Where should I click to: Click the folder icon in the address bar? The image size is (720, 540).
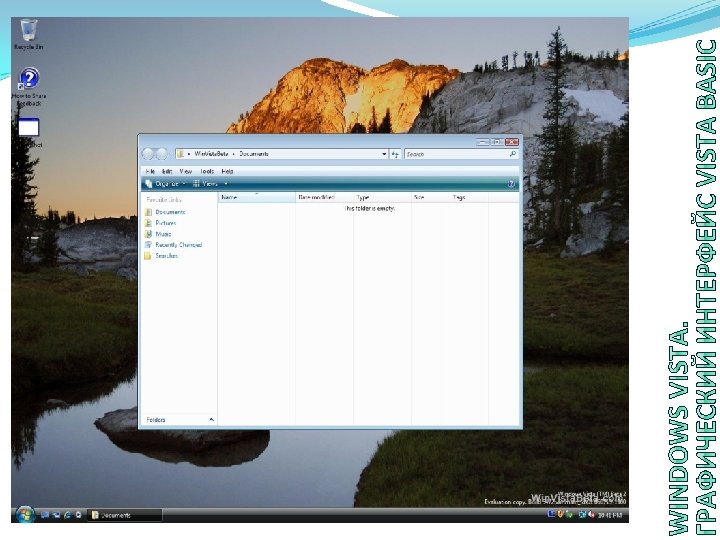(181, 154)
